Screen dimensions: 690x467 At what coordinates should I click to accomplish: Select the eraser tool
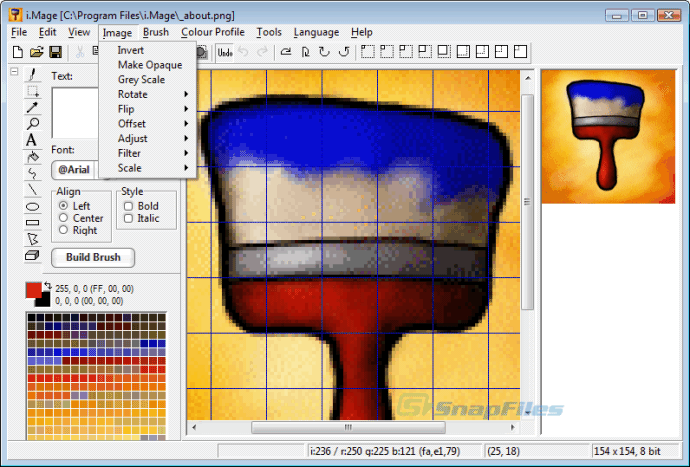click(32, 255)
